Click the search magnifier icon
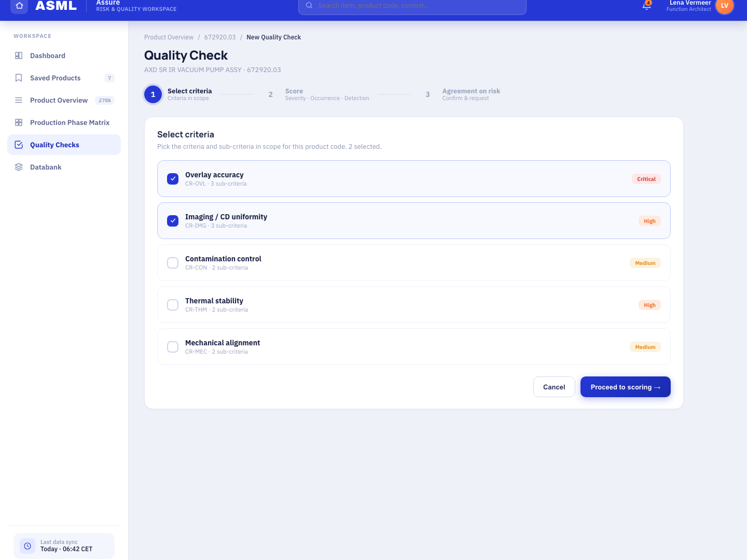 point(309,5)
